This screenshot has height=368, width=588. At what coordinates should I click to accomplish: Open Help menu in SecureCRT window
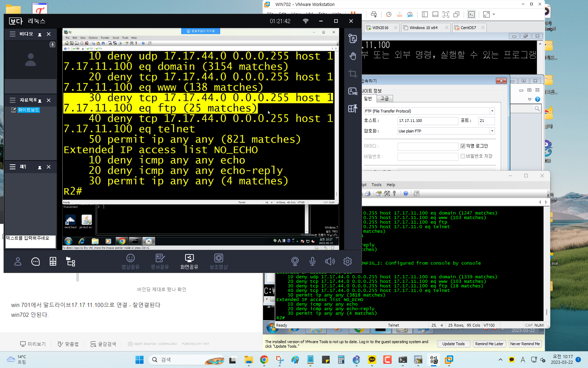[391, 185]
